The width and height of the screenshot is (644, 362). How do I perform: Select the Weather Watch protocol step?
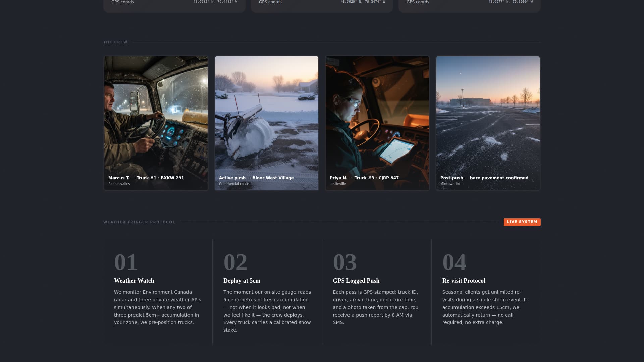(x=134, y=281)
